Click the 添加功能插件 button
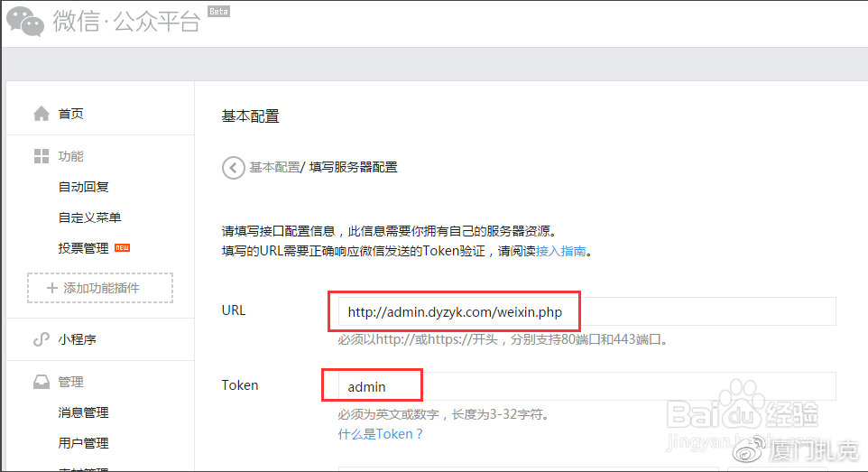 point(100,288)
